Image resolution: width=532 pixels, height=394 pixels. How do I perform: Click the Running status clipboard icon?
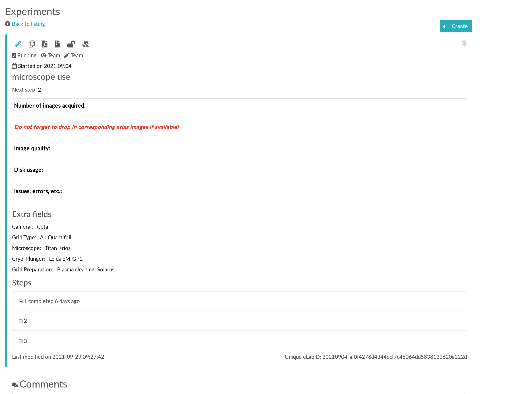tap(14, 55)
